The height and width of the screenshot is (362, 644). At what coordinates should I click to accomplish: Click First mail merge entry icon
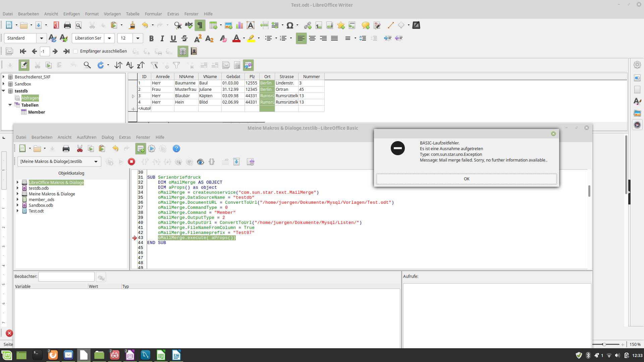[x=23, y=51]
